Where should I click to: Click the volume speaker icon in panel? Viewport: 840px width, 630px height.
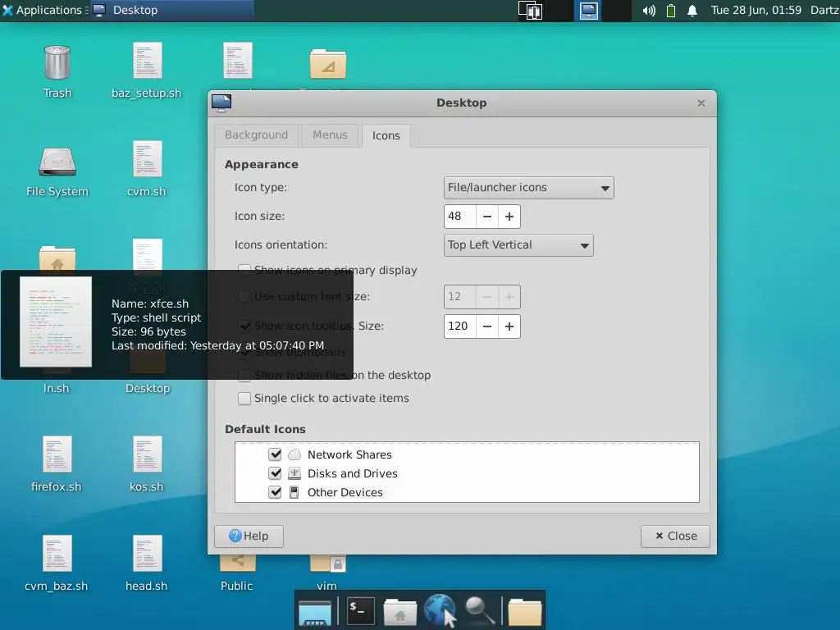pyautogui.click(x=649, y=11)
